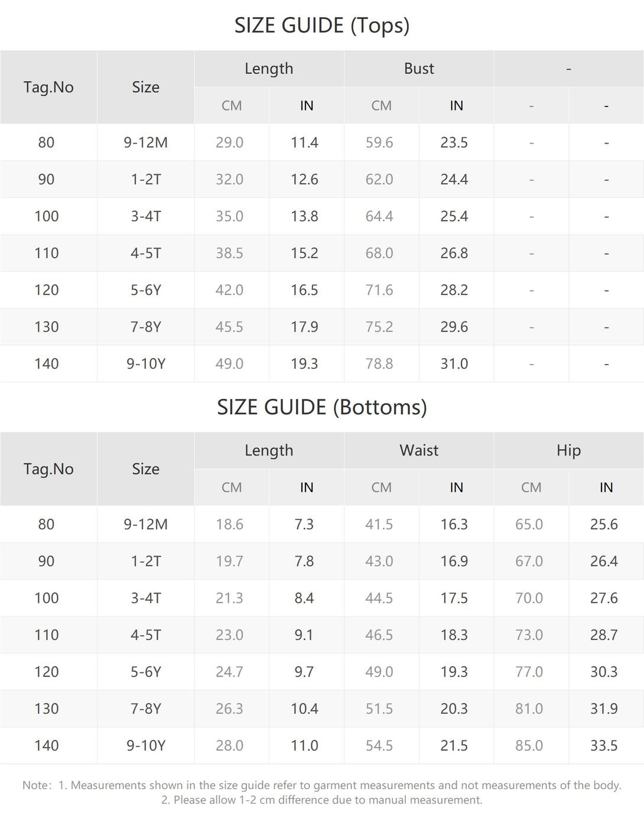Click the Tag.No header in Tops table

tap(48, 87)
